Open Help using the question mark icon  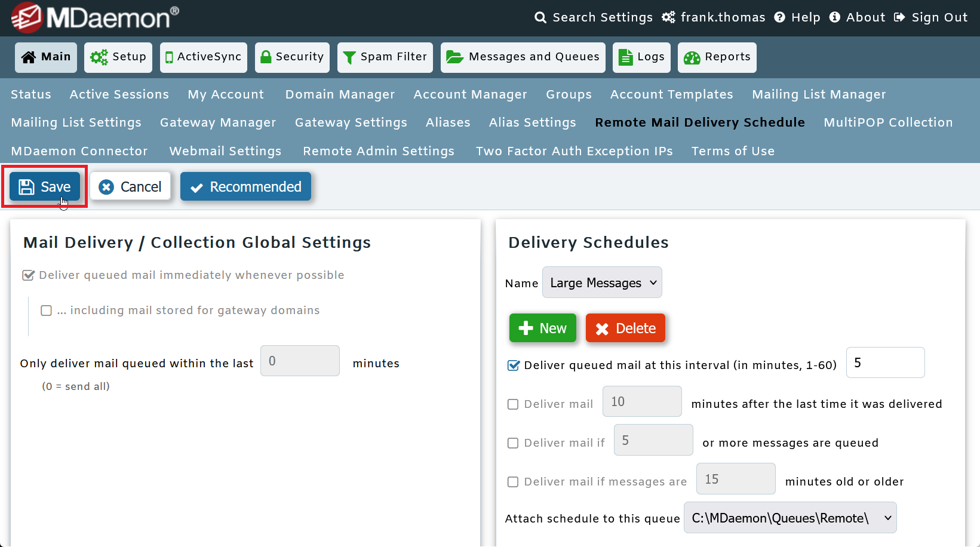coord(779,17)
